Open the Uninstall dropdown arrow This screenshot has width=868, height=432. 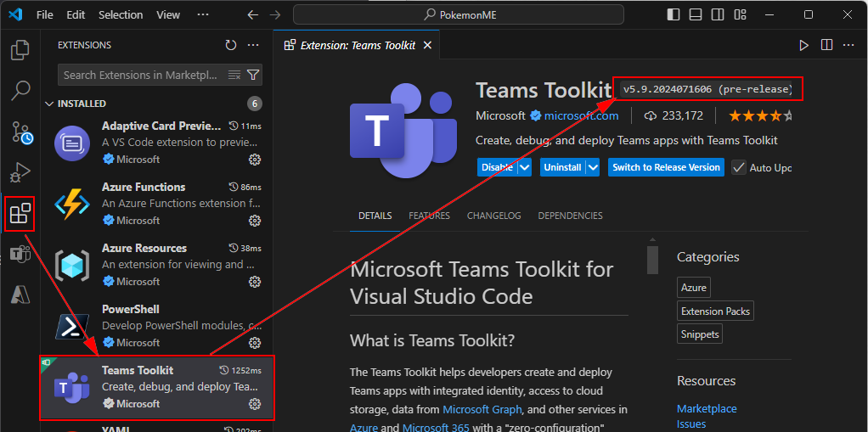[594, 167]
